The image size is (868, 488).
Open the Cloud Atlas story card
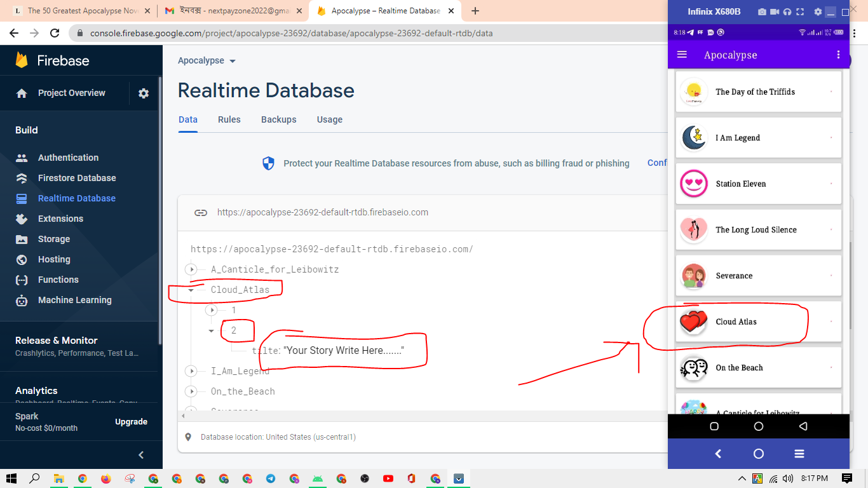758,322
